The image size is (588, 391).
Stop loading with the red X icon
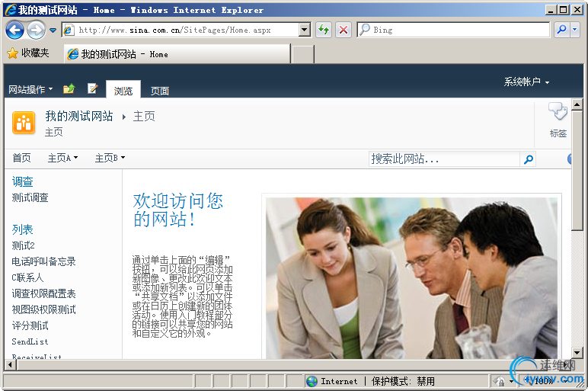pyautogui.click(x=343, y=30)
